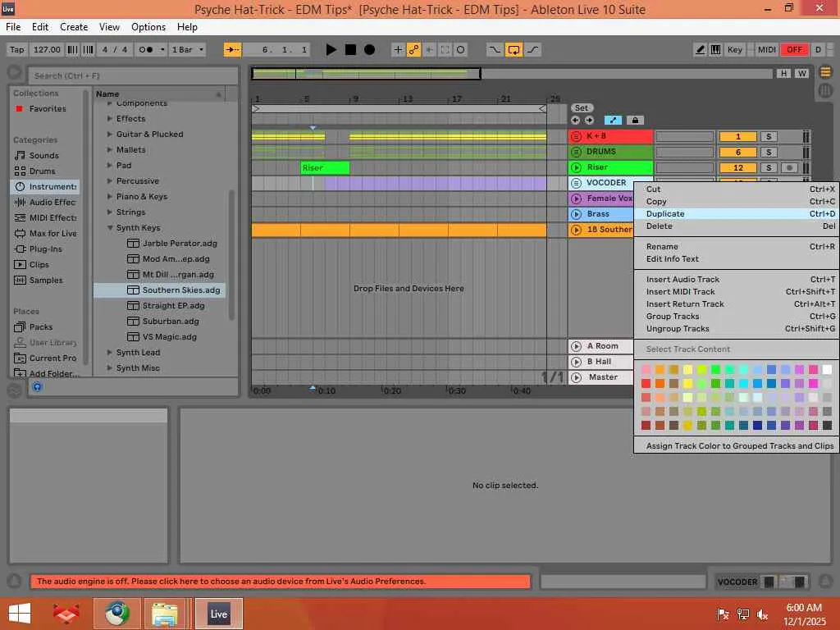
Task: Enable Key Map Mode
Action: (734, 49)
